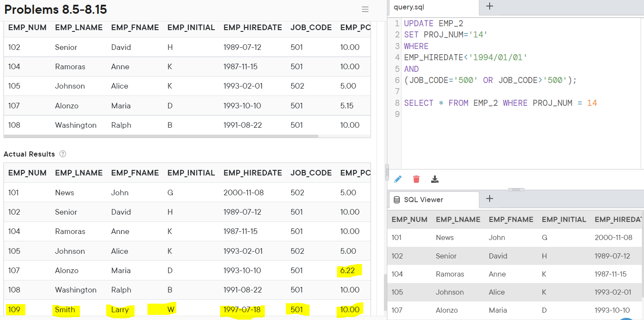Open the hamburger menu beside Problems 8.5-8.15
644x320 pixels.
coord(365,9)
